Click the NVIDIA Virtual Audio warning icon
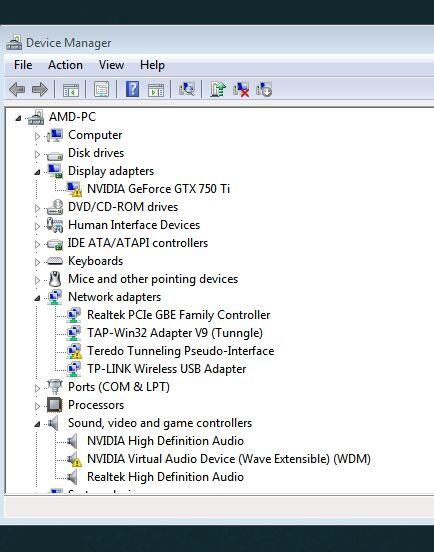This screenshot has height=552, width=434. [74, 459]
